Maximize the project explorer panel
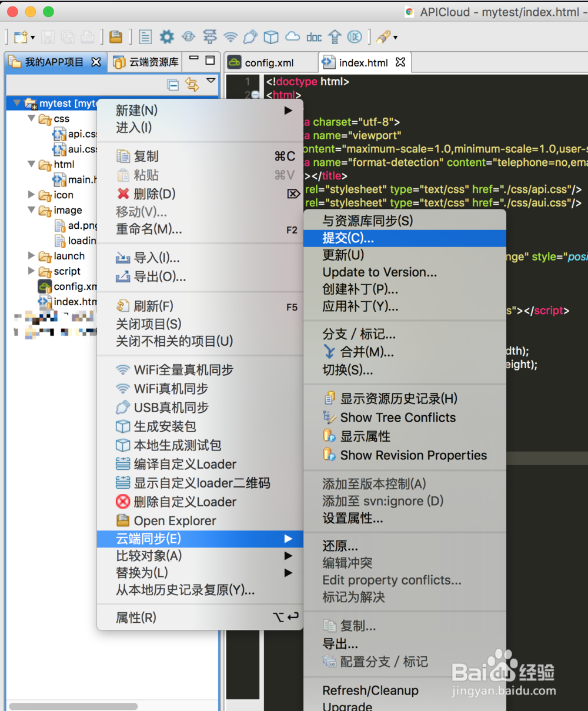The width and height of the screenshot is (588, 711). pyautogui.click(x=210, y=59)
